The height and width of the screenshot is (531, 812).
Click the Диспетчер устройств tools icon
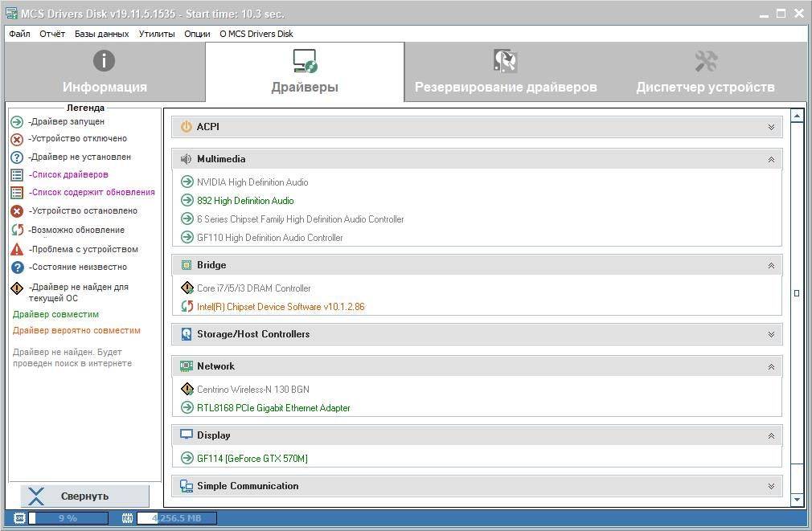706,60
